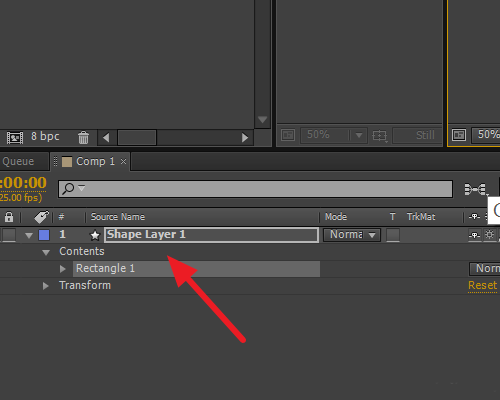Click the project settings film icon
Viewport: 500px width, 400px height.
(x=15, y=137)
